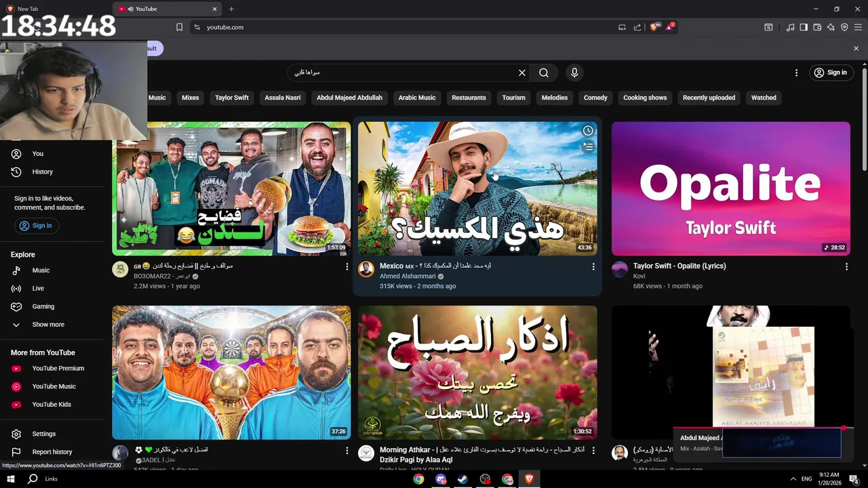868x488 pixels.
Task: Open Leo AI sparkle icon
Action: point(831,27)
